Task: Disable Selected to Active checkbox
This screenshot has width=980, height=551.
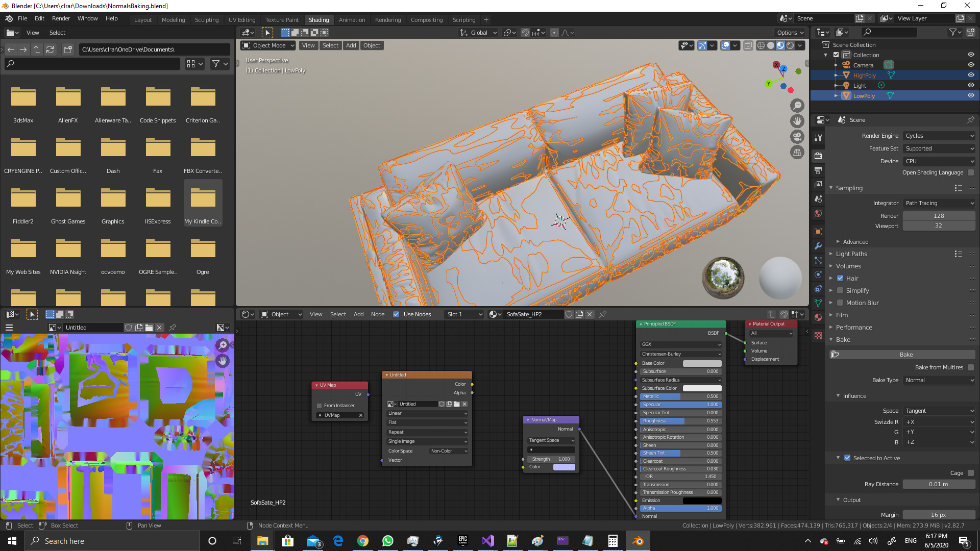Action: coord(847,458)
